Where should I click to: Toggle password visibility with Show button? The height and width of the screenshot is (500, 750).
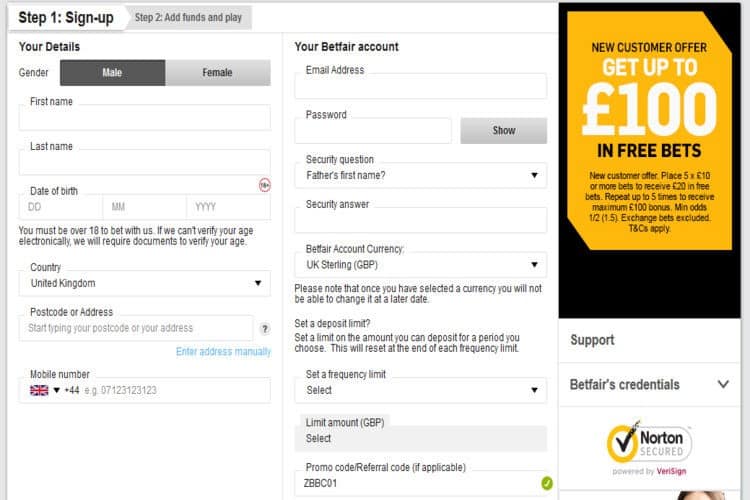click(504, 131)
